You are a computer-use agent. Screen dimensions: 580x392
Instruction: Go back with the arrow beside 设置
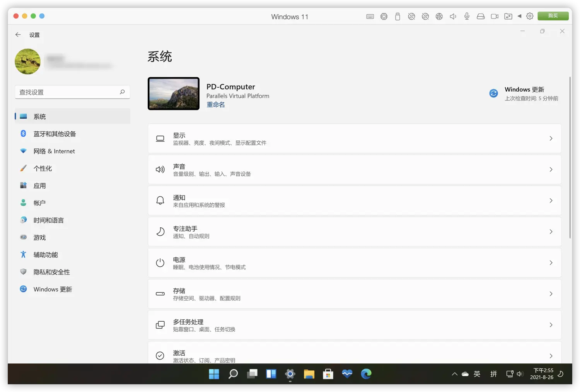click(x=18, y=35)
